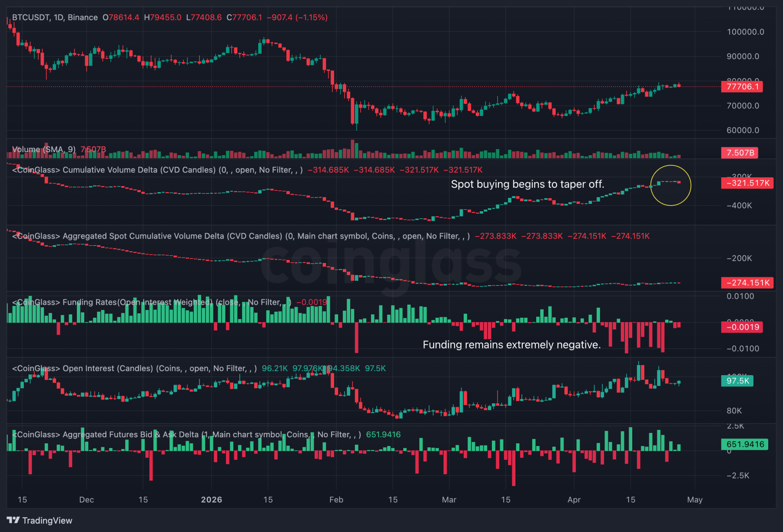Click the 2026 label on the time axis
The width and height of the screenshot is (783, 532).
pyautogui.click(x=212, y=500)
